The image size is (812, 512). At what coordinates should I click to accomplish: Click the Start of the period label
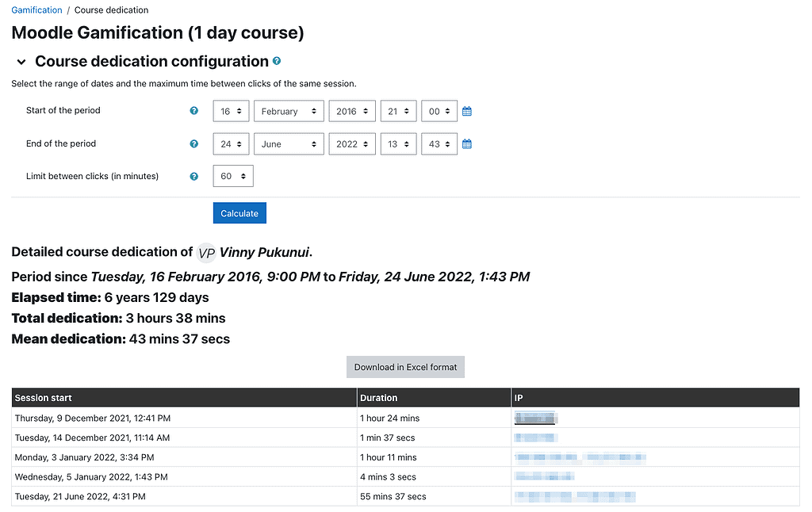63,110
